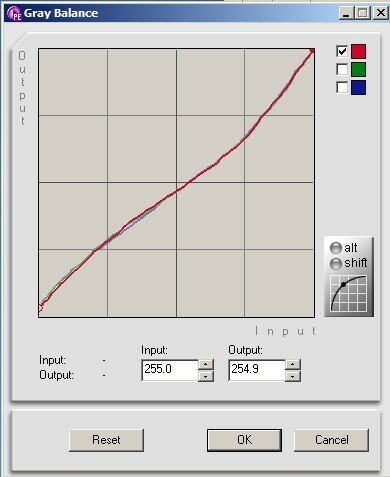Select the shift radio option

click(336, 264)
